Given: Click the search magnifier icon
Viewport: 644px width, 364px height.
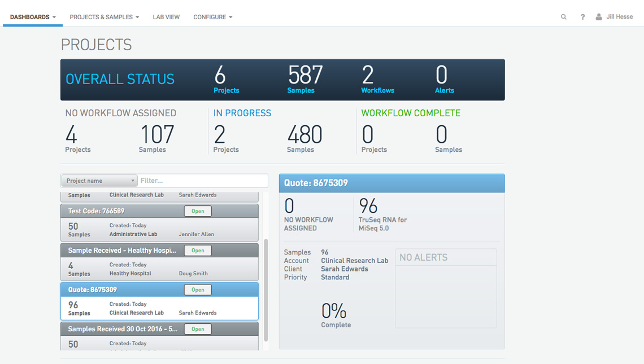Looking at the screenshot, I should tap(564, 17).
